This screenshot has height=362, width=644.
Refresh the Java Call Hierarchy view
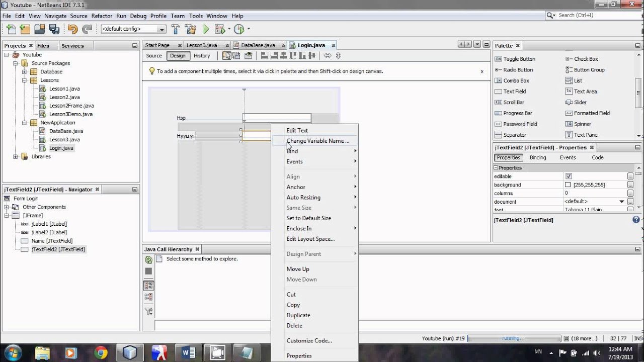click(148, 260)
